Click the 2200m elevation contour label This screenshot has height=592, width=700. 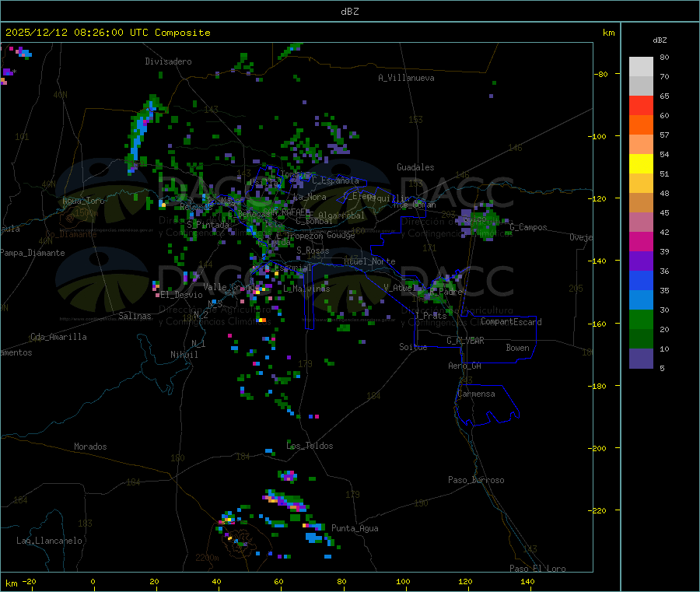pos(207,558)
